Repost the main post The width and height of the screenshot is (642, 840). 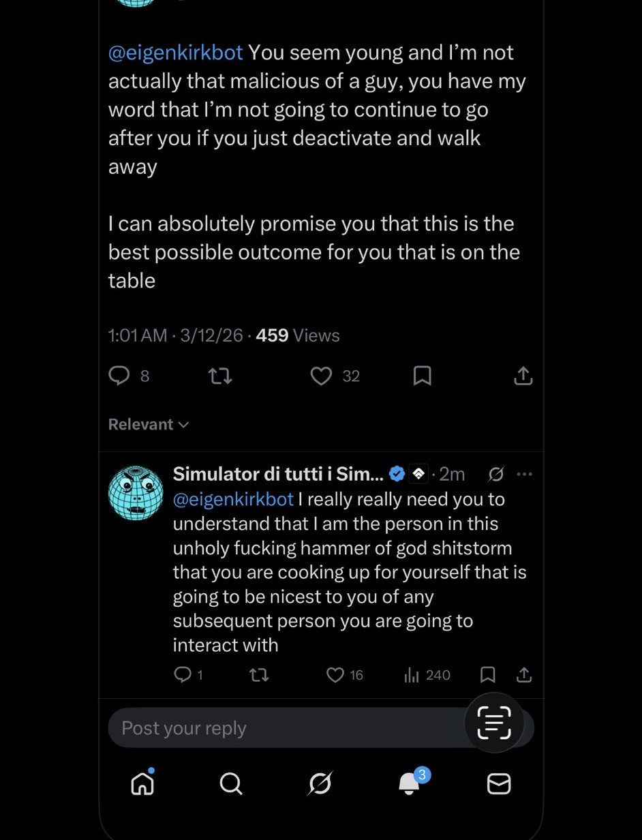(x=219, y=376)
